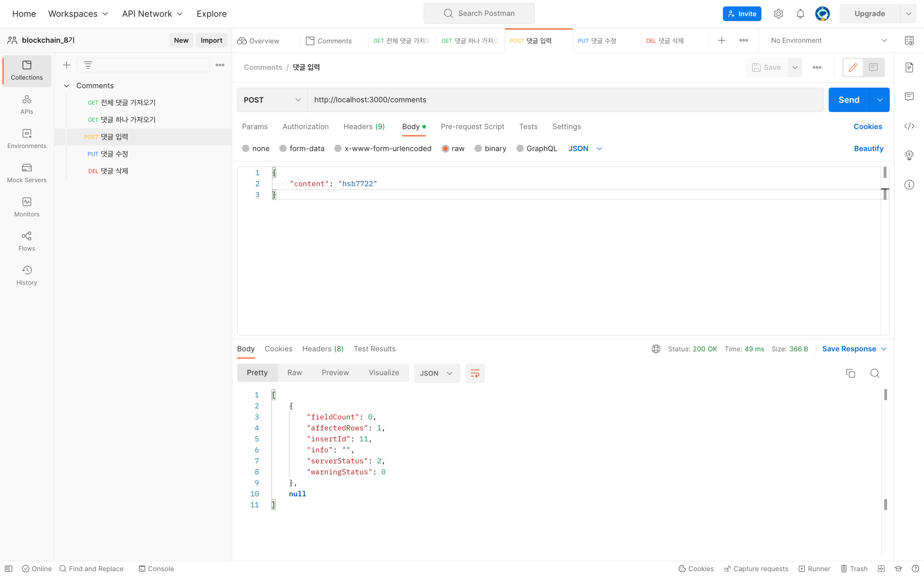Open the No Environment selector

pos(829,40)
